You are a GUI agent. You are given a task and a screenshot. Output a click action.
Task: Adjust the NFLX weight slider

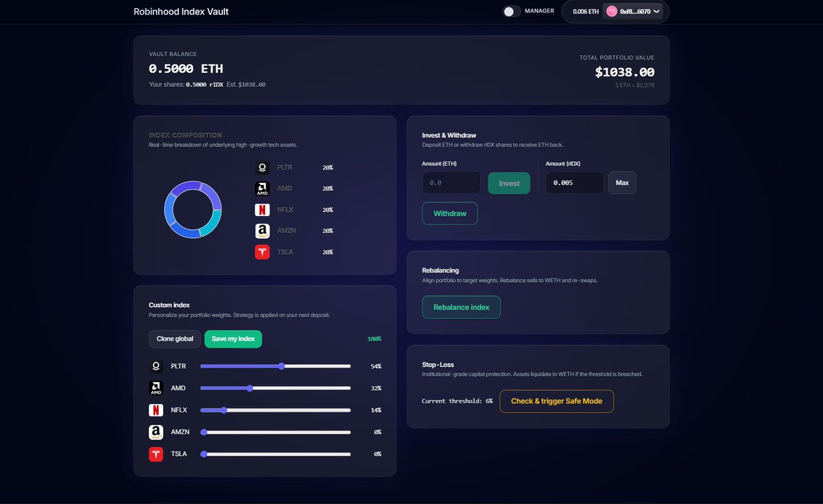276,410
